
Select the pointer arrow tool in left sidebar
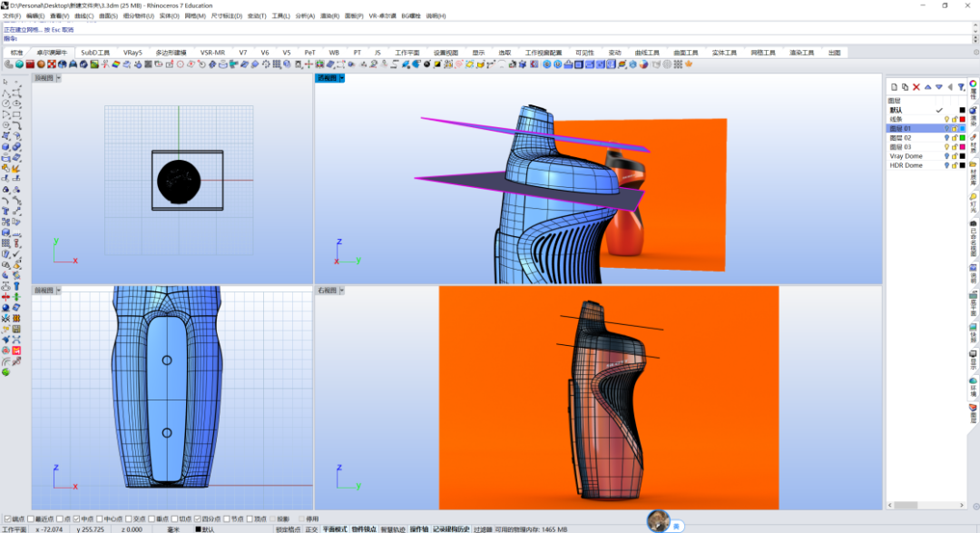coord(5,82)
